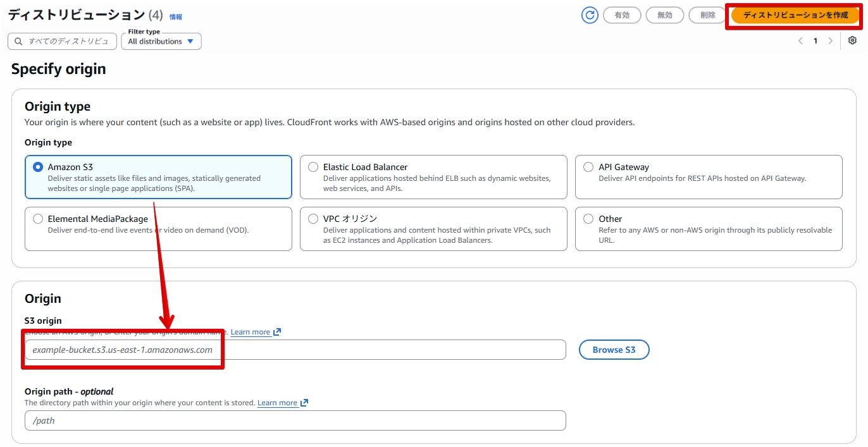Click the Origin path input field
Screen dimensions: 868x447
295,420
